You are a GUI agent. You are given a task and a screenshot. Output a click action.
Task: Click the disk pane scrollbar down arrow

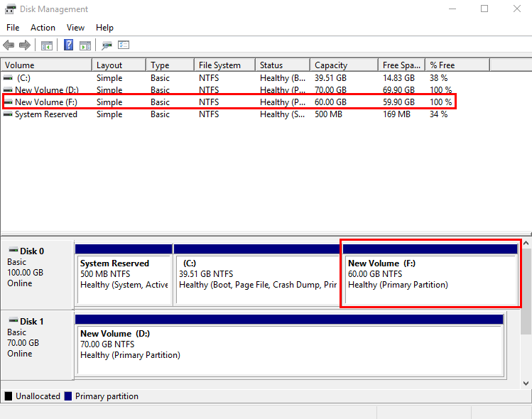point(526,383)
